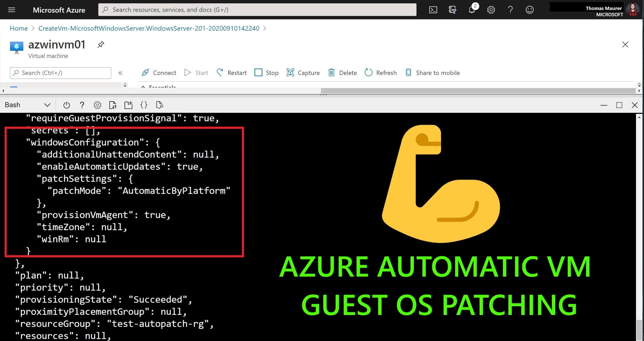Restart the Cloud Shell session

pyautogui.click(x=66, y=105)
